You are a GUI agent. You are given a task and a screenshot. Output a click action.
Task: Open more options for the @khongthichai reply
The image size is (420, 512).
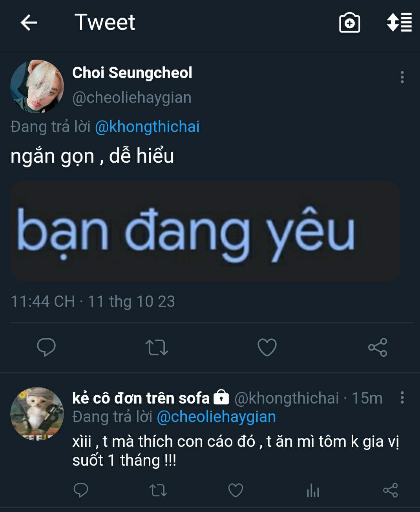click(402, 398)
